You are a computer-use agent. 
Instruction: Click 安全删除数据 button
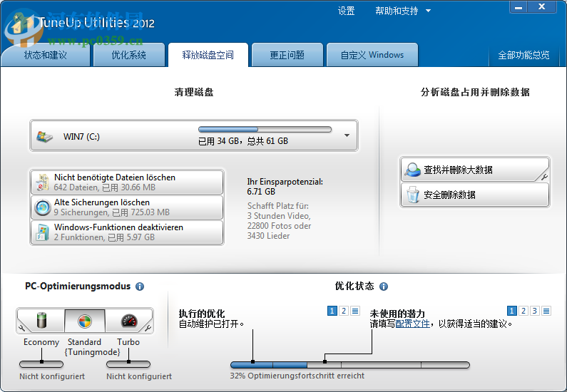tap(475, 195)
